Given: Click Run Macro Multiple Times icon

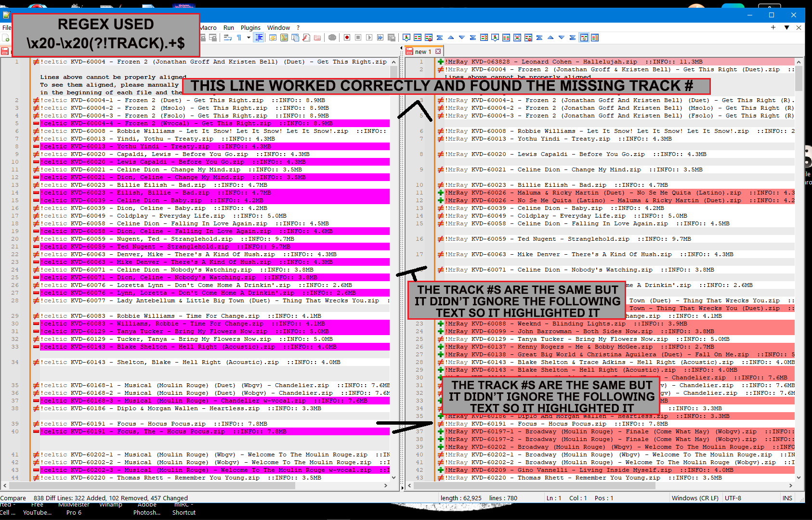Looking at the screenshot, I should 380,38.
